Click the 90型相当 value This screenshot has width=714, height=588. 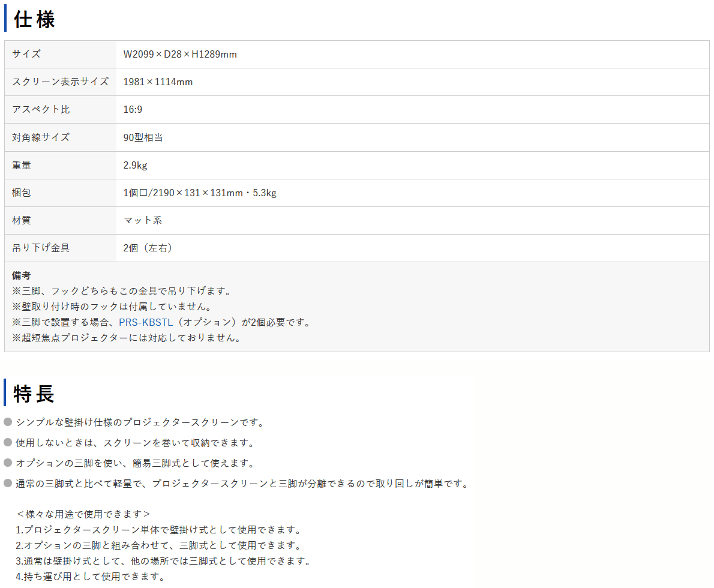tap(143, 137)
